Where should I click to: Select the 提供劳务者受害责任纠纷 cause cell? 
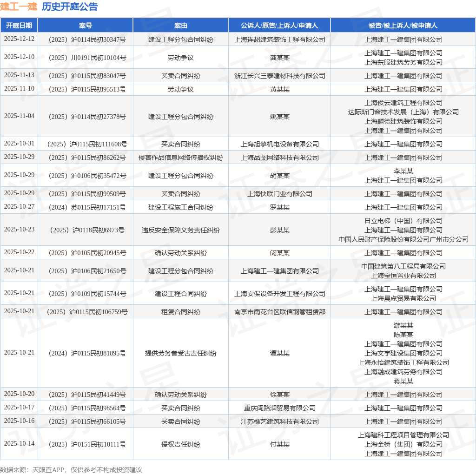(x=180, y=353)
